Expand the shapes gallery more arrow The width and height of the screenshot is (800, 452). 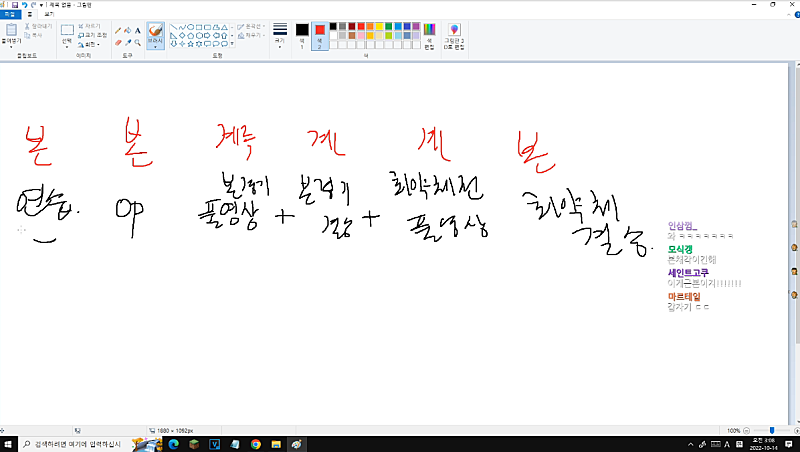[x=232, y=44]
